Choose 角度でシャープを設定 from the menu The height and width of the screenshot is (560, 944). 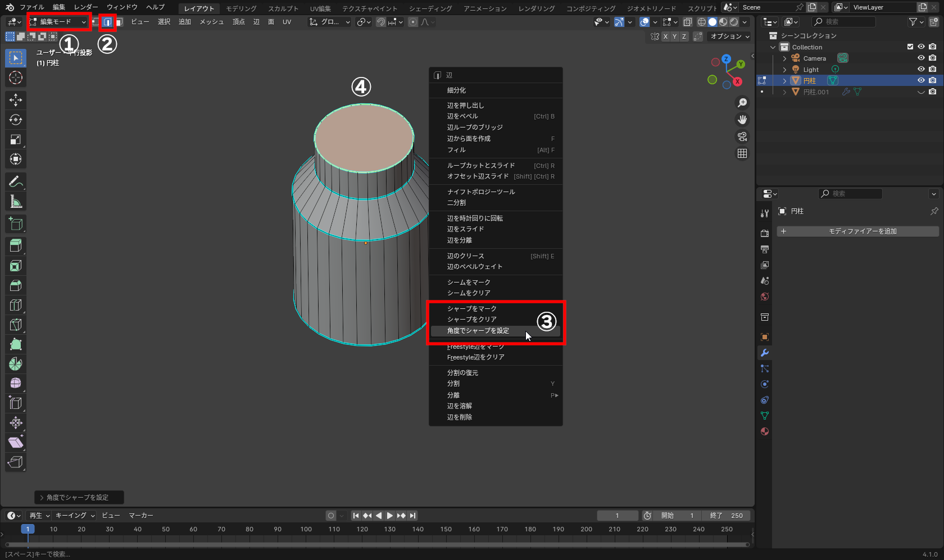[x=478, y=331]
